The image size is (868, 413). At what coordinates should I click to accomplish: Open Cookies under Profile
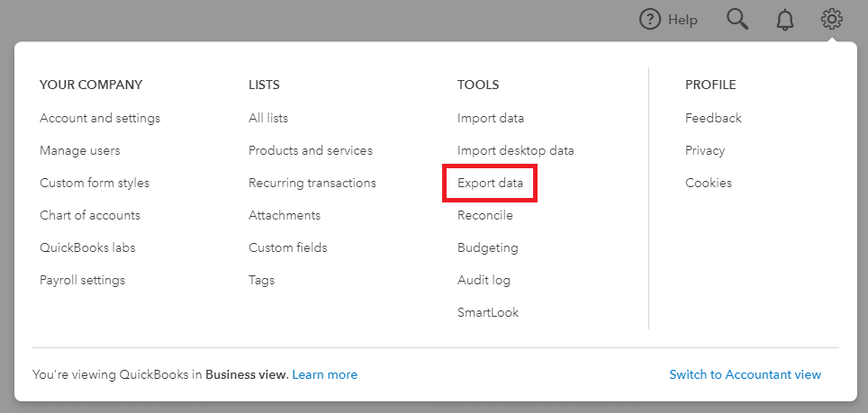click(x=708, y=183)
